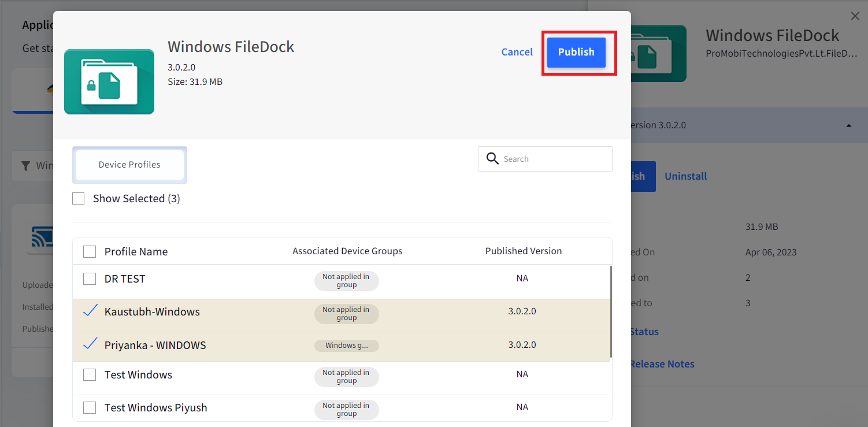The height and width of the screenshot is (427, 868).
Task: Check the DR TEST profile checkbox
Action: click(x=90, y=279)
